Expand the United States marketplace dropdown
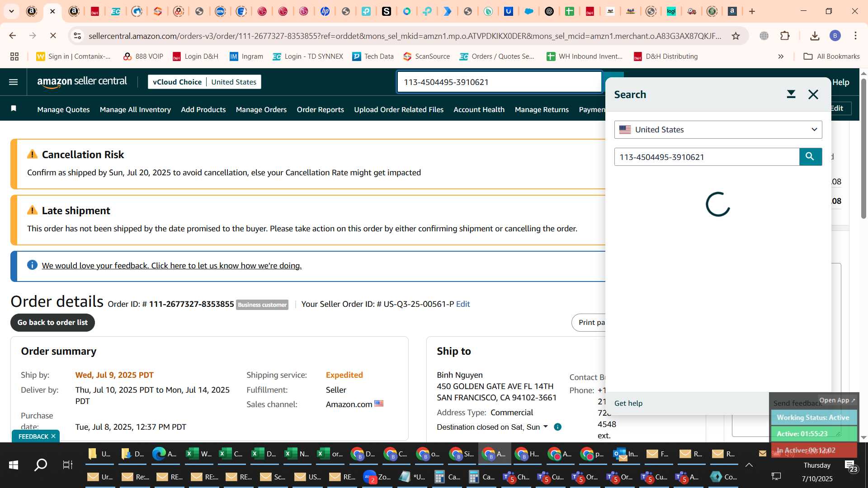The image size is (868, 488). tap(718, 130)
